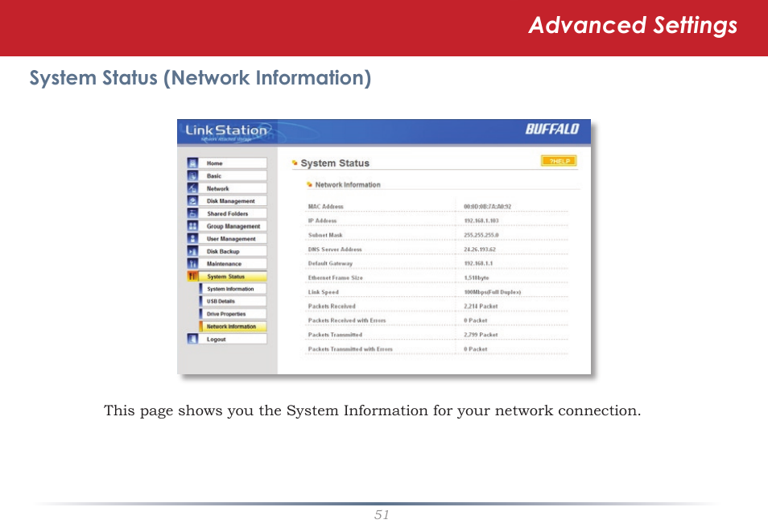Click the Packets Received label

pyautogui.click(x=332, y=306)
